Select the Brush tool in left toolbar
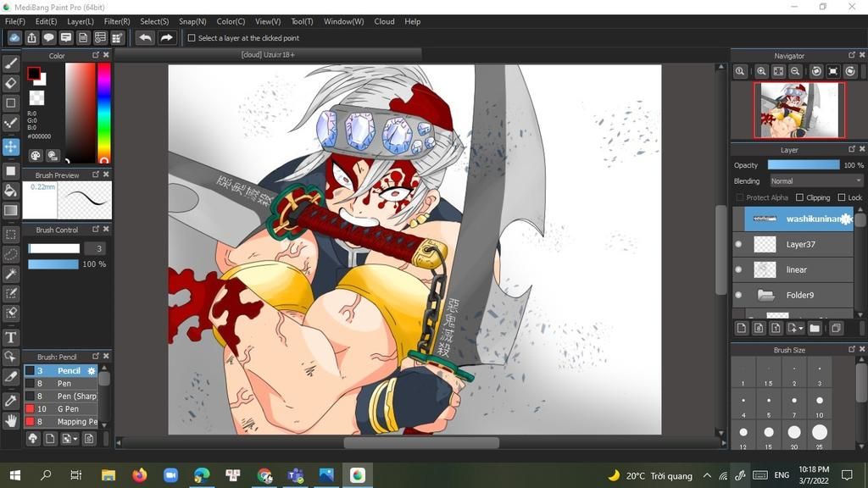Screen dimensions: 868x488 pos(10,64)
